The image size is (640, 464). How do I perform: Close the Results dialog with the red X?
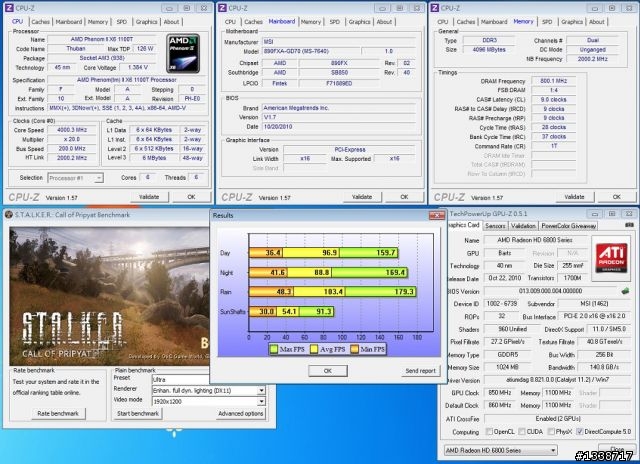click(437, 215)
